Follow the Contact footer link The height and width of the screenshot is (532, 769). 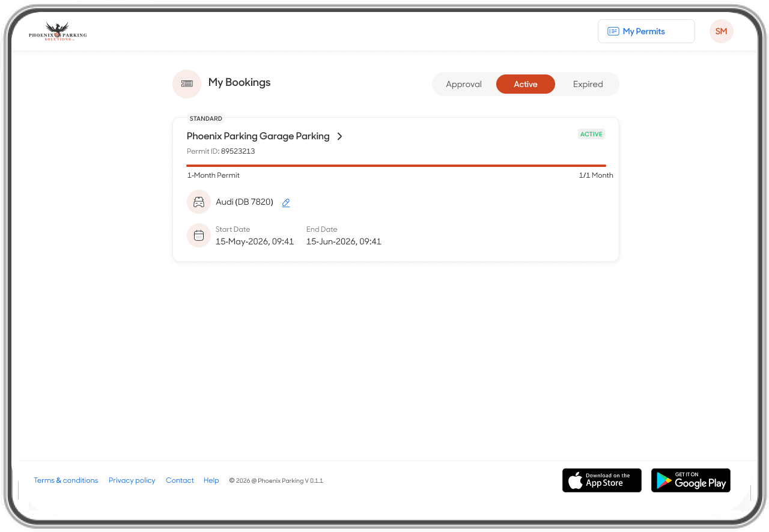(x=180, y=480)
